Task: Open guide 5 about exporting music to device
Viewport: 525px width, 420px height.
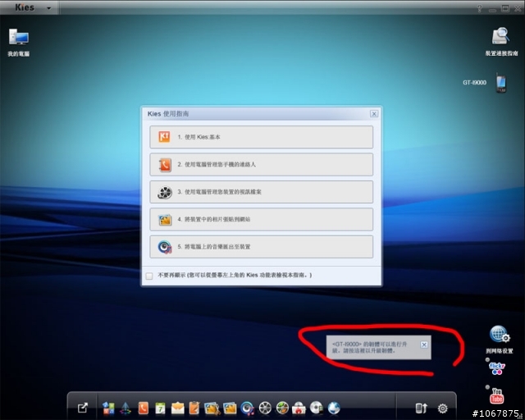Action: coord(261,247)
